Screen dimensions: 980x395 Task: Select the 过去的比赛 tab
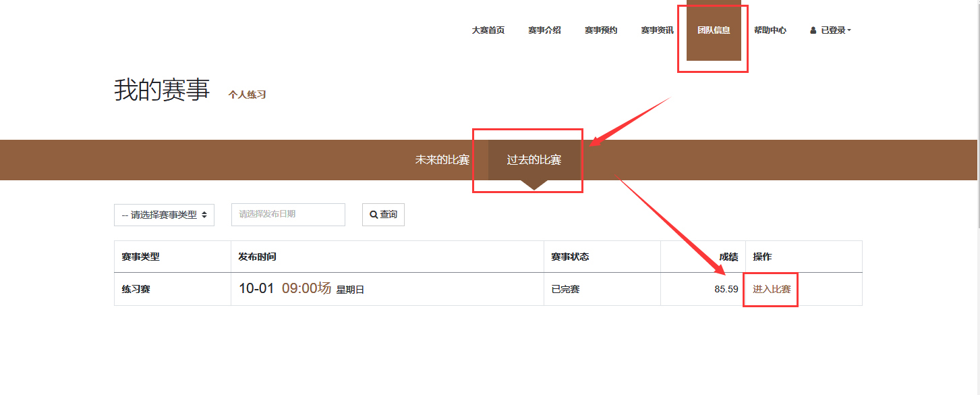tap(534, 160)
